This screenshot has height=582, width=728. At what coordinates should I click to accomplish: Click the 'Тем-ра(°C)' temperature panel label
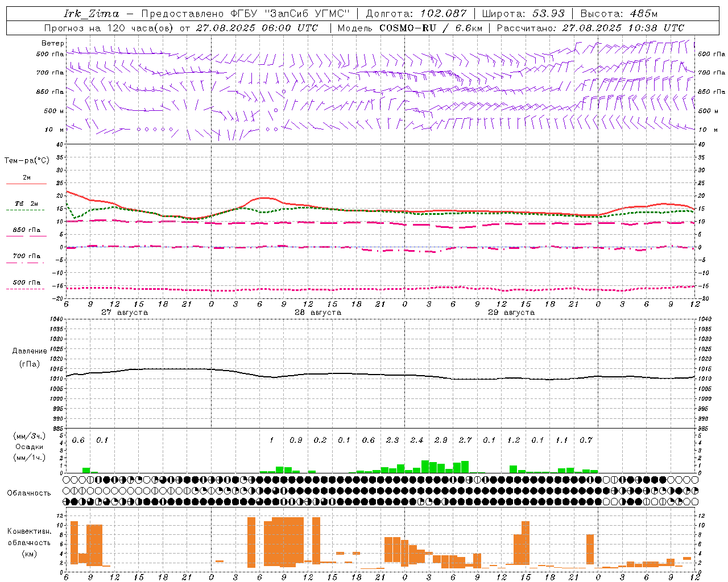point(27,161)
